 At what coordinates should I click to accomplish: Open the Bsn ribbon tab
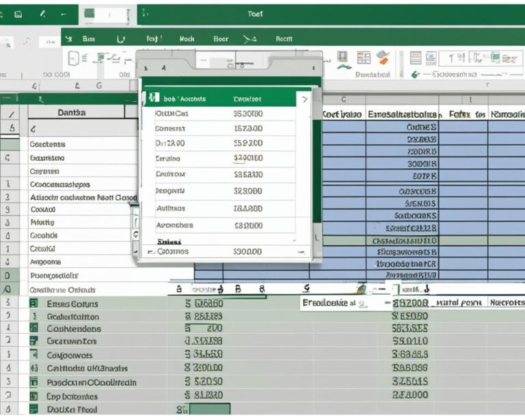click(88, 39)
